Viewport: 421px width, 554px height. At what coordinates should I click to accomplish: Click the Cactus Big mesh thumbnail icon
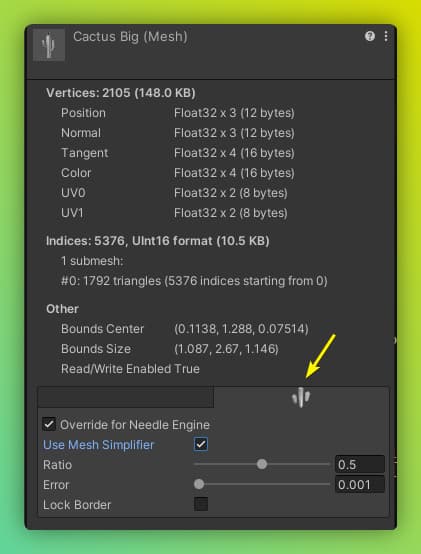pos(49,45)
